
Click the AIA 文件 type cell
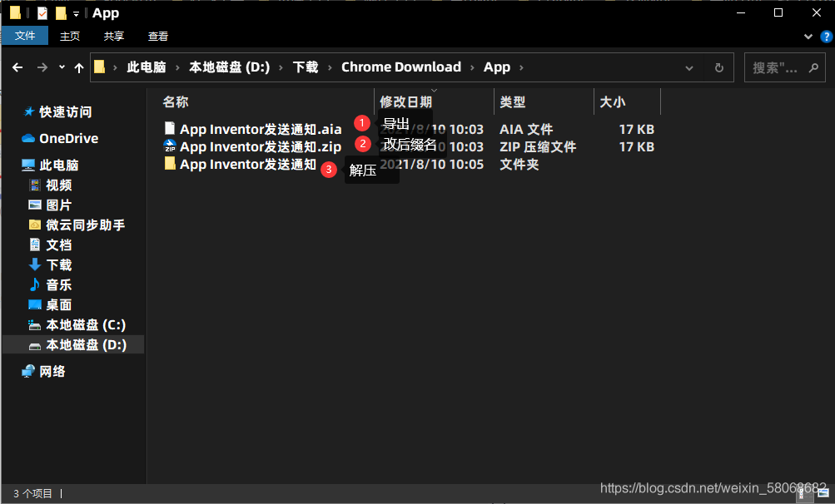[x=526, y=129]
